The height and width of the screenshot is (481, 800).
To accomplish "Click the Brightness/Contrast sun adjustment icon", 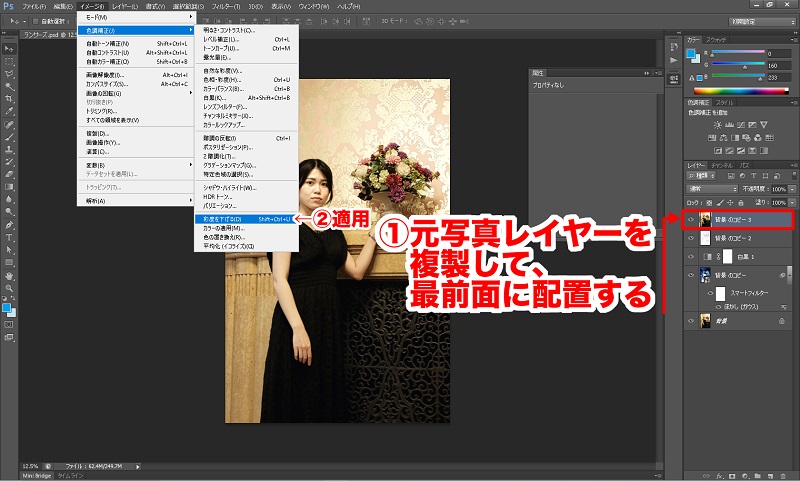I will click(717, 125).
